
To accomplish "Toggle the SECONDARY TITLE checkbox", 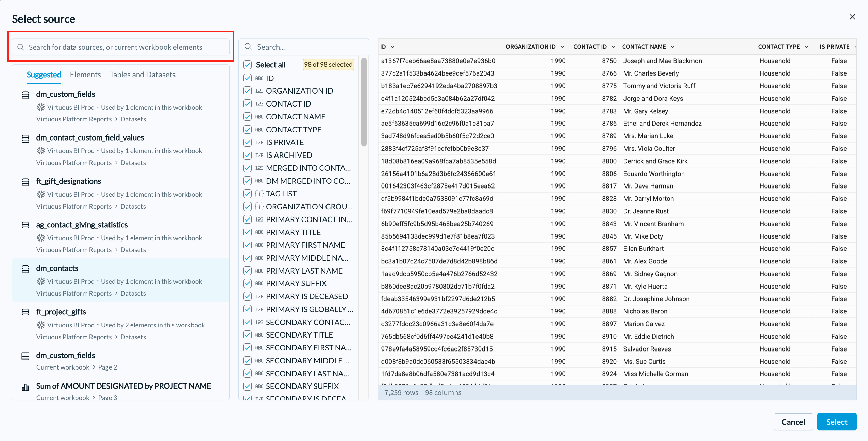I will pyautogui.click(x=247, y=335).
